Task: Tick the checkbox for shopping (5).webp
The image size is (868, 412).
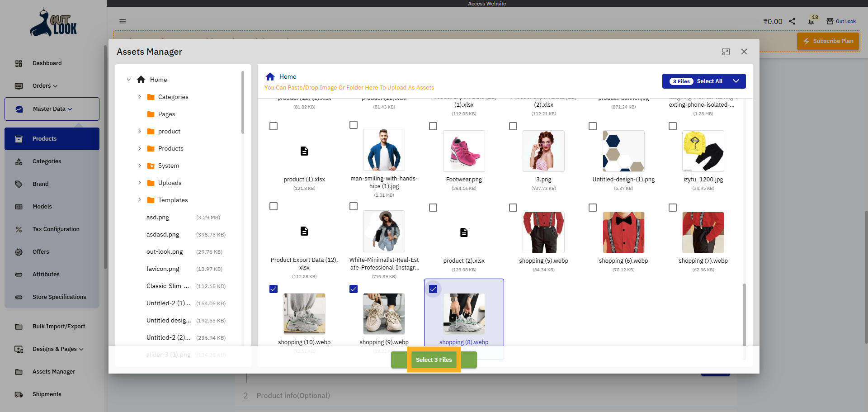Action: click(513, 208)
